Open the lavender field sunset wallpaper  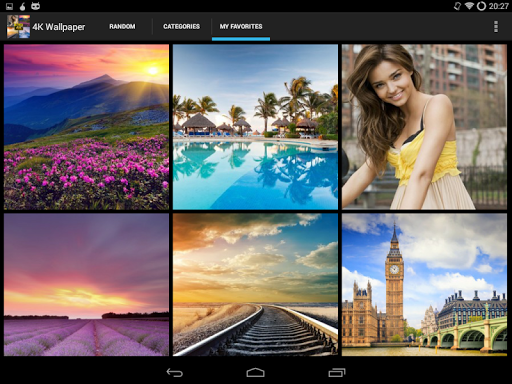coord(86,285)
